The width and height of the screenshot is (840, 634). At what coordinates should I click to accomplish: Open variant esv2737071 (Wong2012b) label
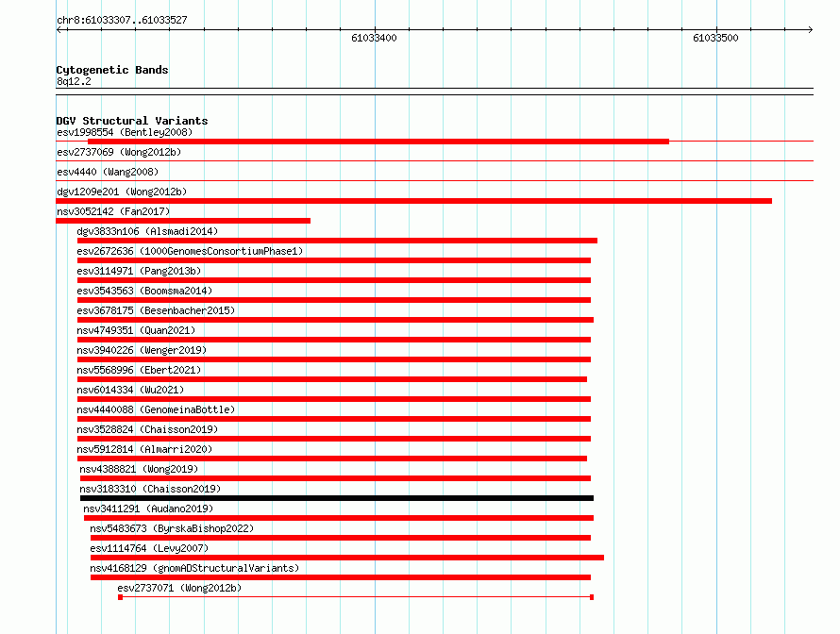click(179, 588)
